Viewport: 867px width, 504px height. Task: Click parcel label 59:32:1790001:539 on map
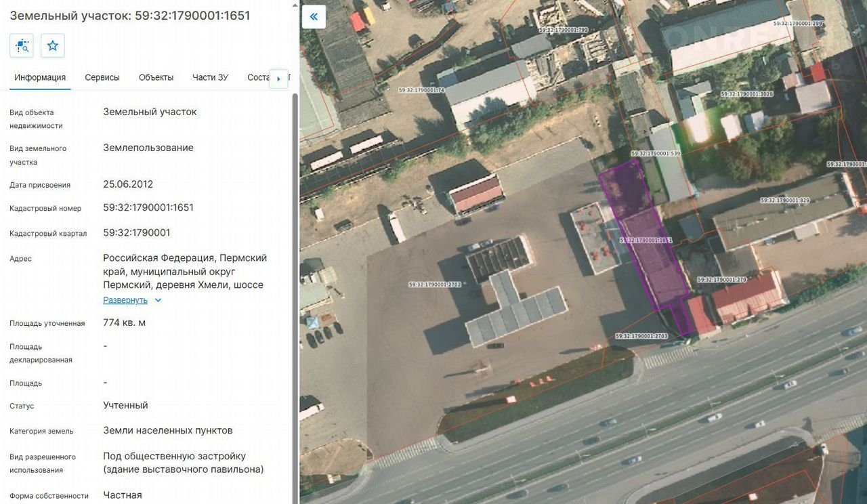(x=655, y=154)
